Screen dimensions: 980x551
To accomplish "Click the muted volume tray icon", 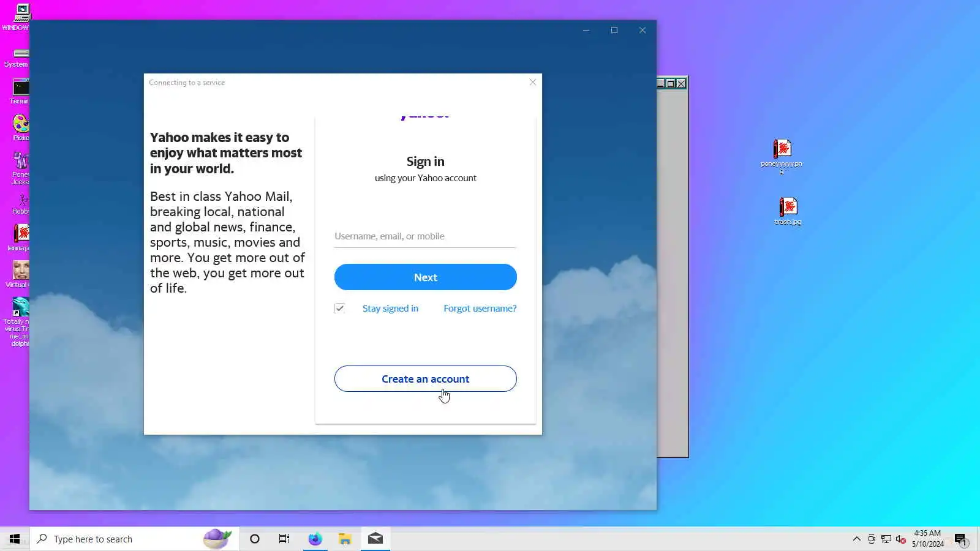I will [900, 539].
